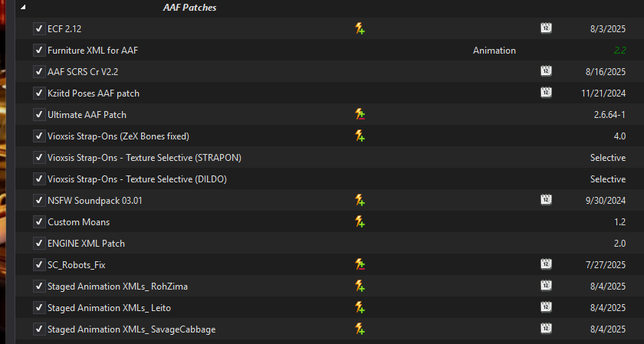Select Kziitd Poses AAF patch name
The image size is (644, 344).
[x=94, y=93]
